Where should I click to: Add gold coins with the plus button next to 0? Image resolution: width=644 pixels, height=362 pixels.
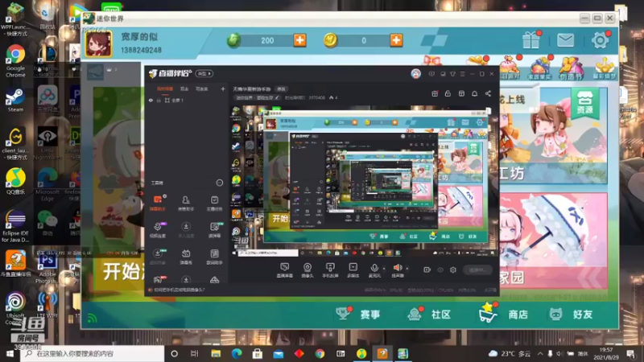396,40
